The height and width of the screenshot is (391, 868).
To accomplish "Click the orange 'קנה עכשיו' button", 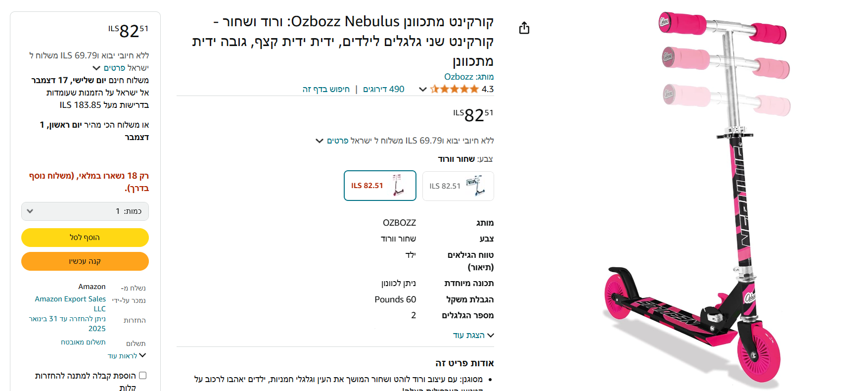I will (85, 261).
